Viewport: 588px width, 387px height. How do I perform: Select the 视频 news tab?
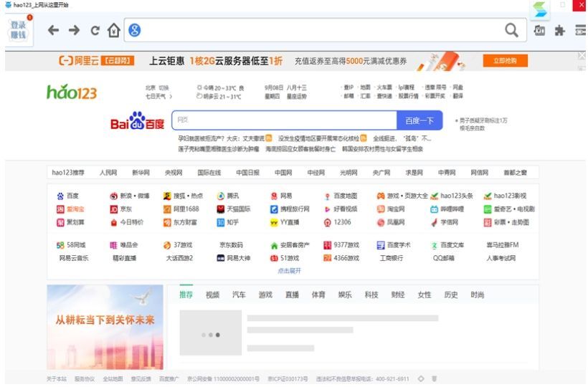212,295
